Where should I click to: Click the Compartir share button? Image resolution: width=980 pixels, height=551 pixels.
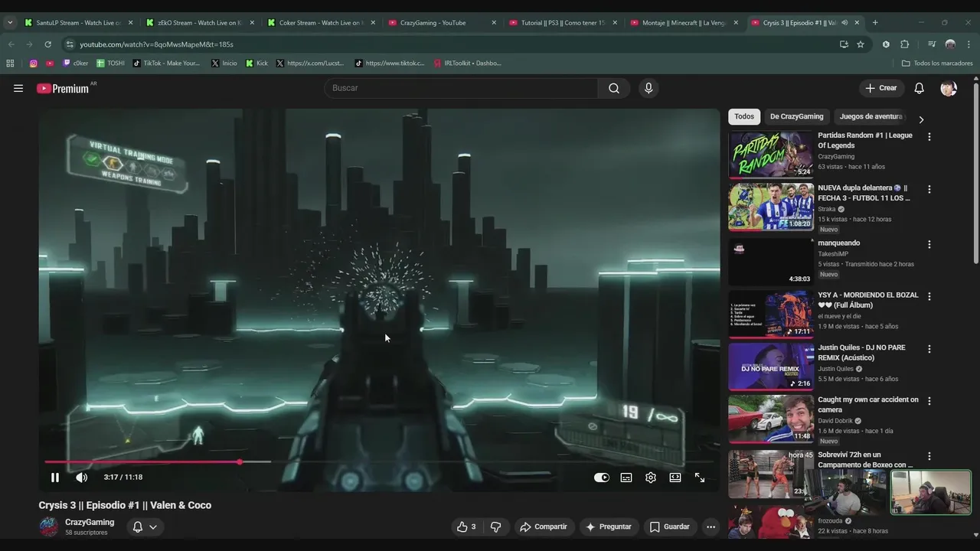click(544, 527)
